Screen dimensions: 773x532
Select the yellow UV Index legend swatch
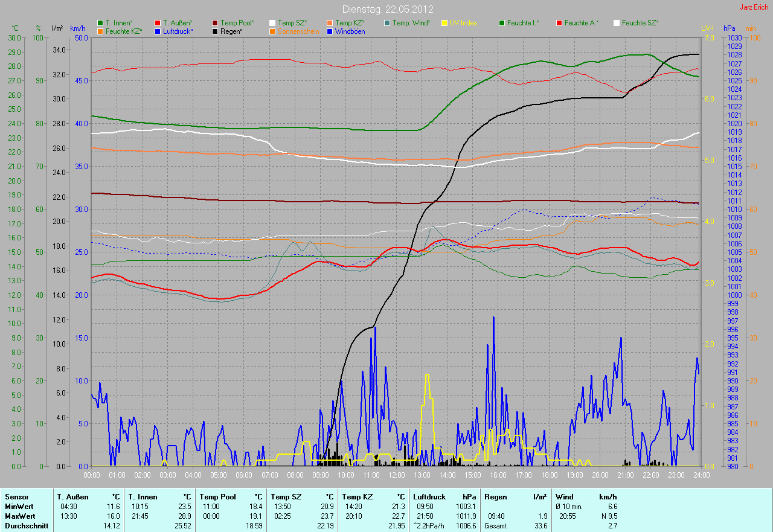pyautogui.click(x=444, y=23)
